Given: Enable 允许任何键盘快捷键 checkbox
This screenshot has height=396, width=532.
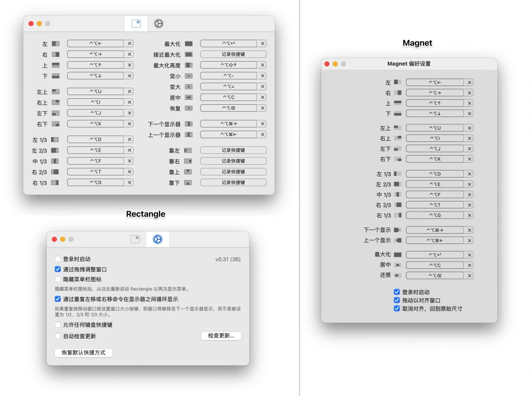Looking at the screenshot, I should [57, 324].
